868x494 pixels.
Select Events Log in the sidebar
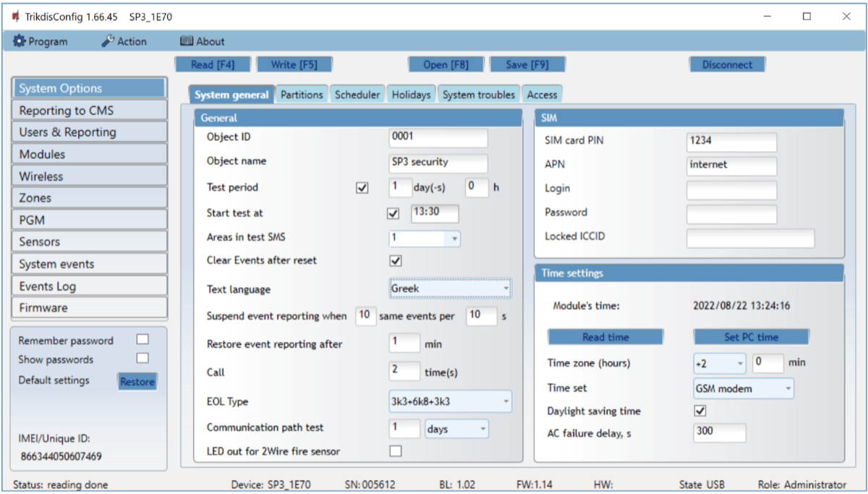tap(90, 286)
